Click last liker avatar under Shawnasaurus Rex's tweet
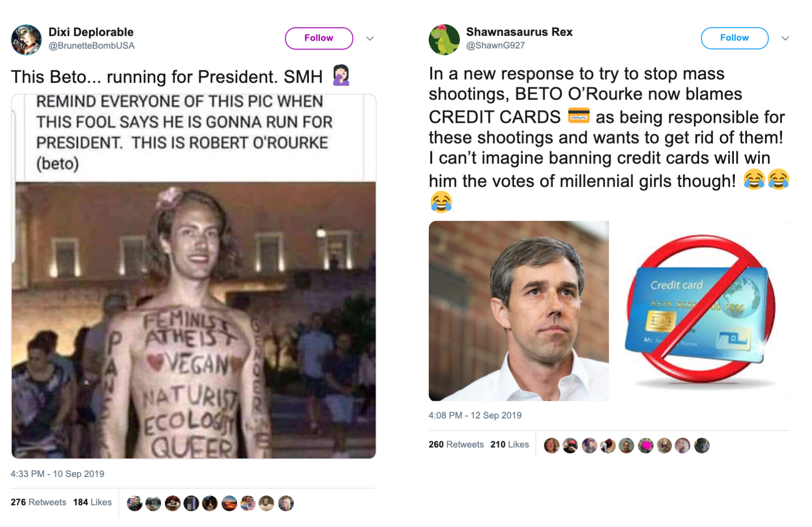This screenshot has width=812, height=527. click(x=702, y=445)
